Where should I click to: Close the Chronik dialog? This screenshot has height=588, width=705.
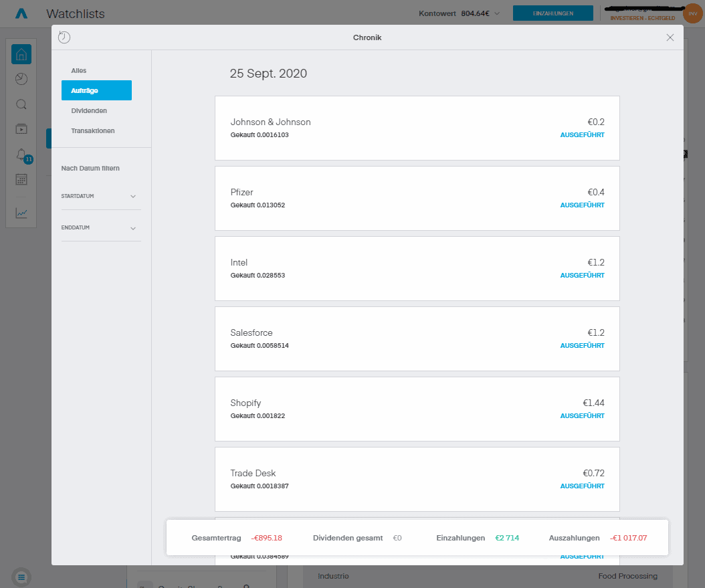pos(670,37)
